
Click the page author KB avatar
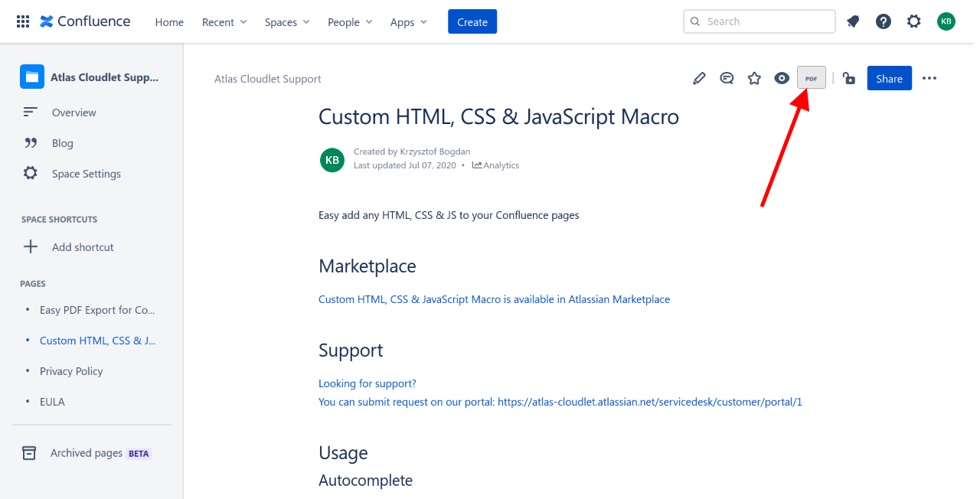pos(332,160)
